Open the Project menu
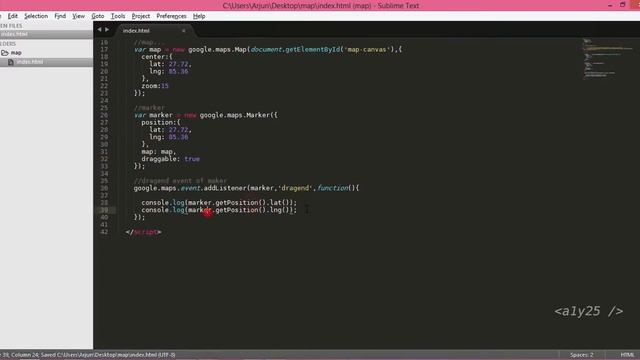This screenshot has height=360, width=640. tap(141, 16)
